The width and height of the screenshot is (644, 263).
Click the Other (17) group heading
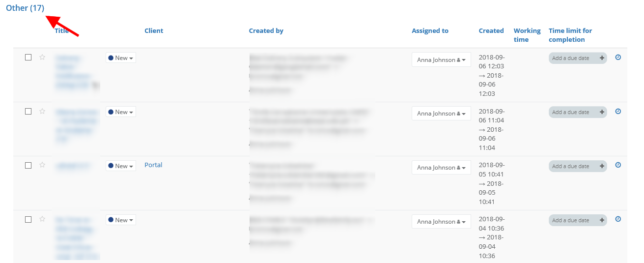(x=25, y=8)
